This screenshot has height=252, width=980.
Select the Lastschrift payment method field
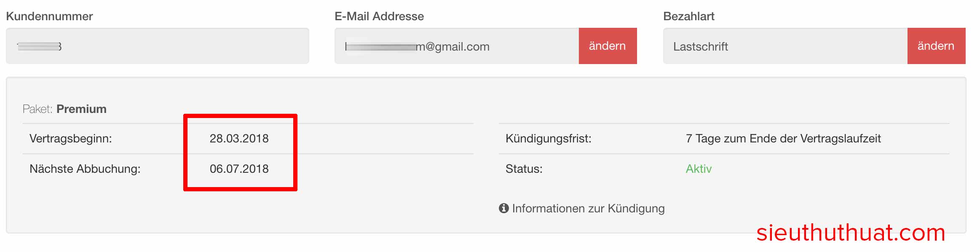coord(785,46)
